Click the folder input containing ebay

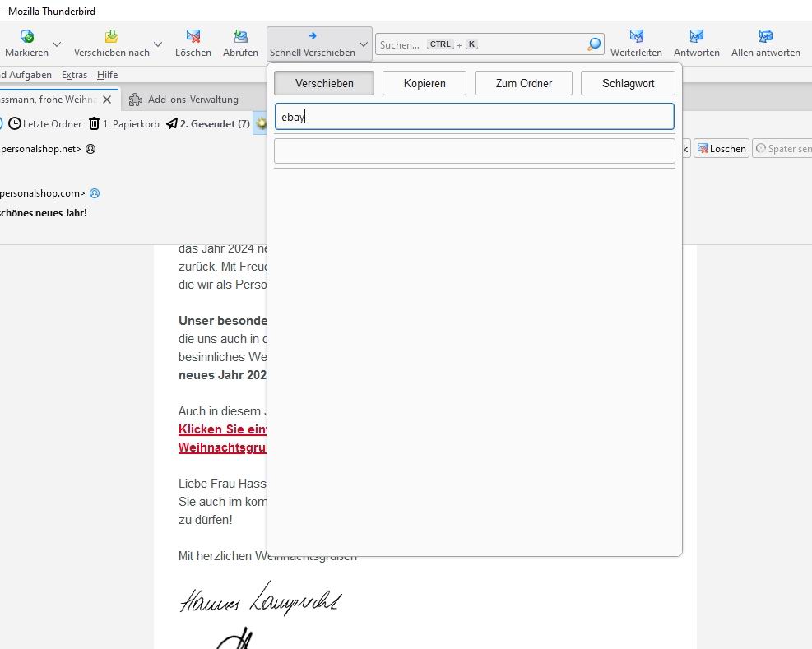pyautogui.click(x=475, y=117)
